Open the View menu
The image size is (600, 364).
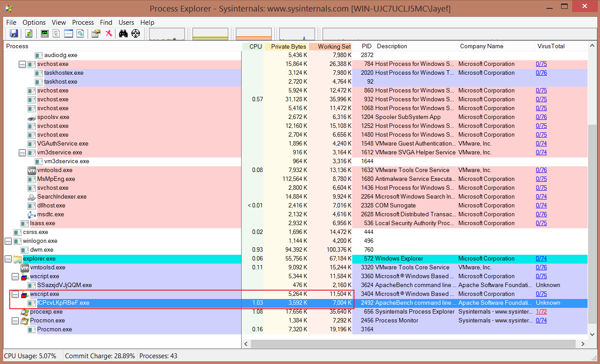pos(59,23)
